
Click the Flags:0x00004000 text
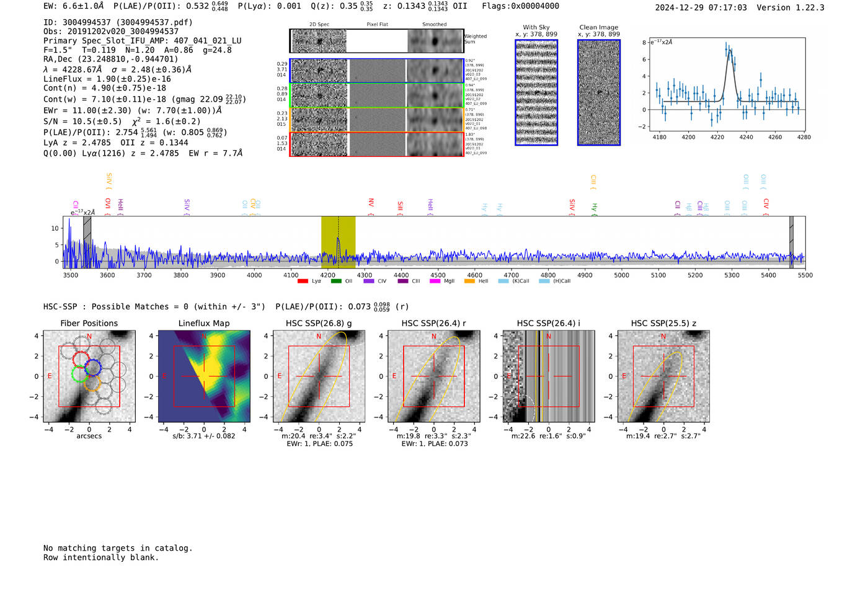click(x=521, y=6)
